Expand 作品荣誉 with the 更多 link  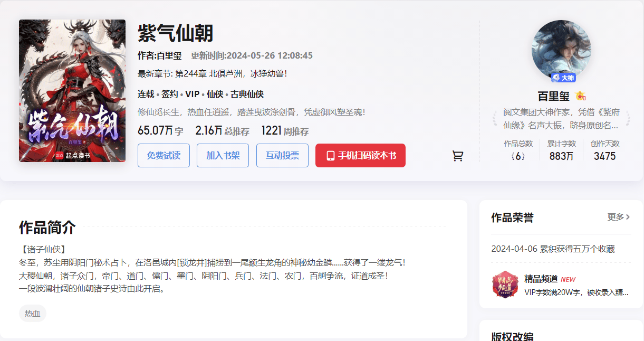[x=619, y=217]
